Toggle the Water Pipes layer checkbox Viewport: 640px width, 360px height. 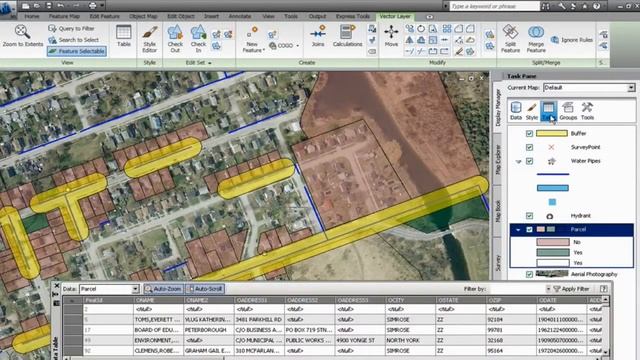529,161
